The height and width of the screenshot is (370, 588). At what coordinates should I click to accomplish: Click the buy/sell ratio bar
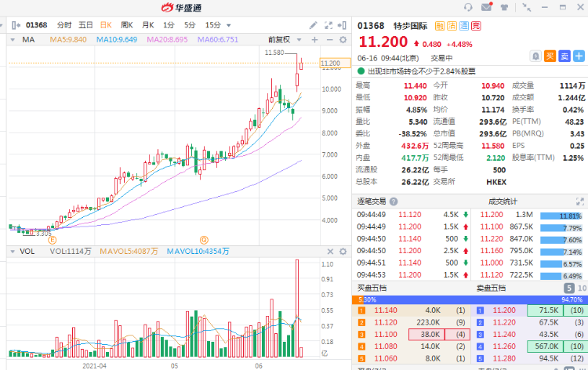(470, 299)
